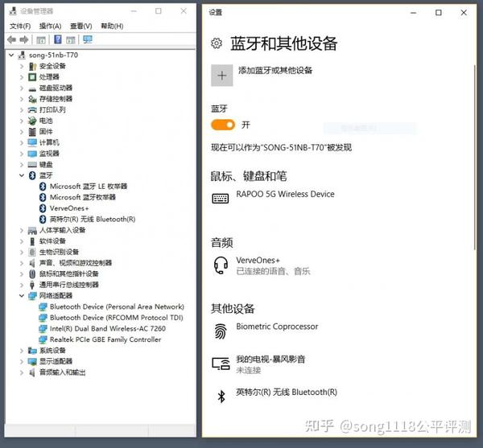Click the computer icon beside song-51nb-T70

coord(22,55)
